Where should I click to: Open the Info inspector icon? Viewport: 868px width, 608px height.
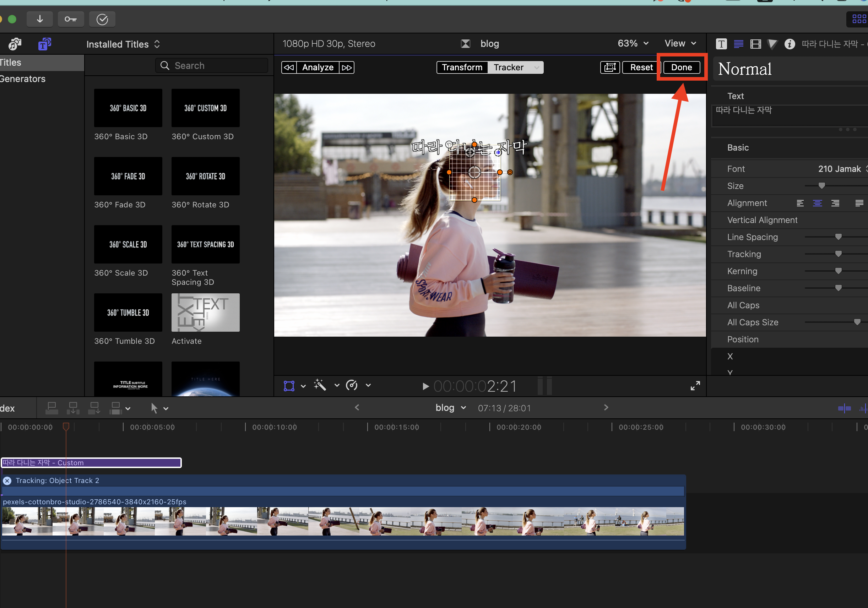click(790, 44)
